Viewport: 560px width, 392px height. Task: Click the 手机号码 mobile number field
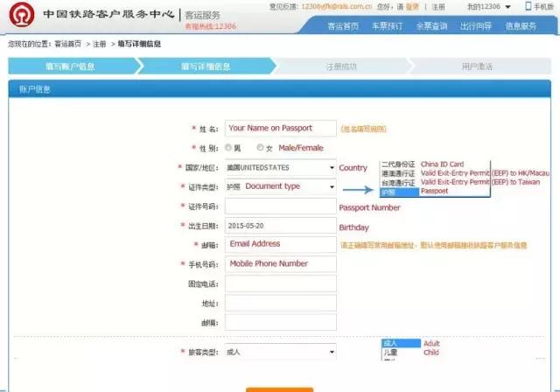click(x=281, y=264)
